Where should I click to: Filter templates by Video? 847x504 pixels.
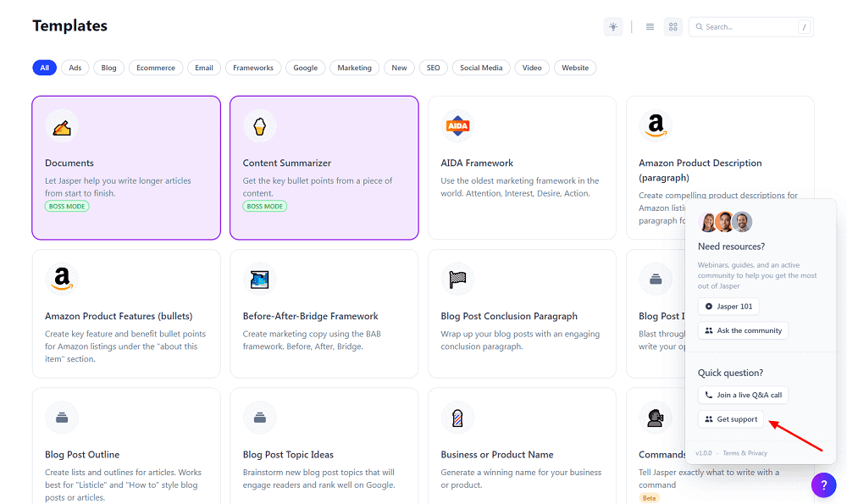pos(532,68)
